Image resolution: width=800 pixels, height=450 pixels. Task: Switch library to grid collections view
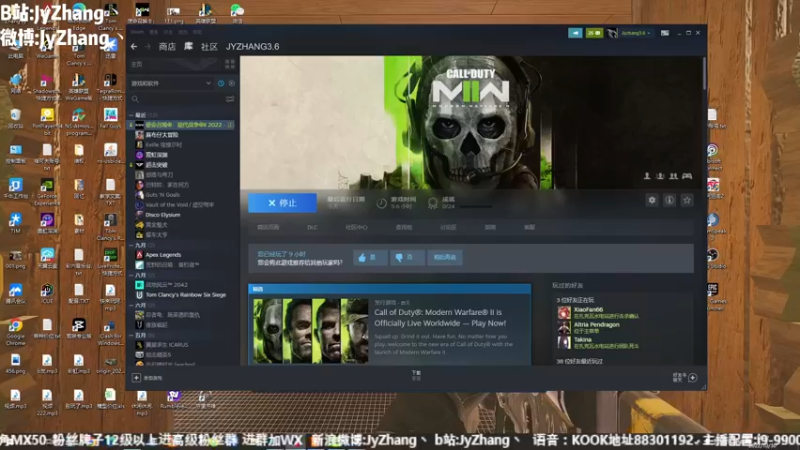(x=230, y=64)
